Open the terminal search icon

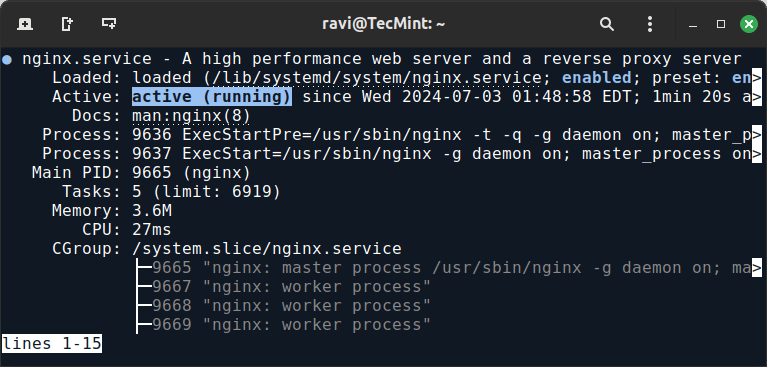pyautogui.click(x=607, y=23)
